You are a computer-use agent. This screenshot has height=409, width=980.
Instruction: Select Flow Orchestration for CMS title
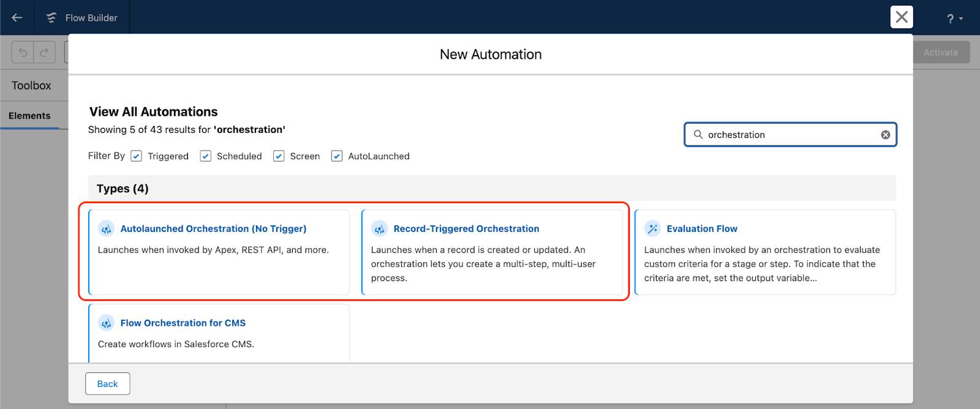pos(183,323)
